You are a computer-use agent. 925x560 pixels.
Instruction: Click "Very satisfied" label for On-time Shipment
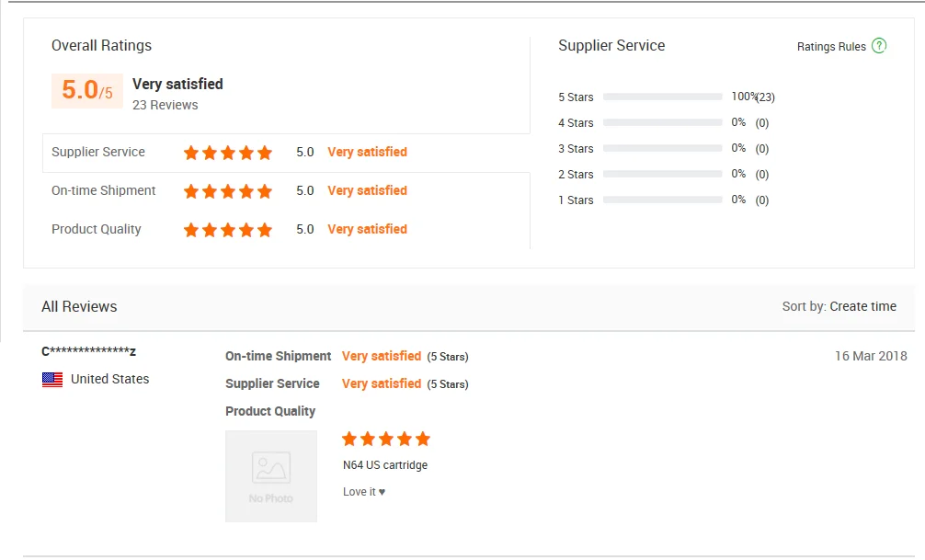(367, 190)
